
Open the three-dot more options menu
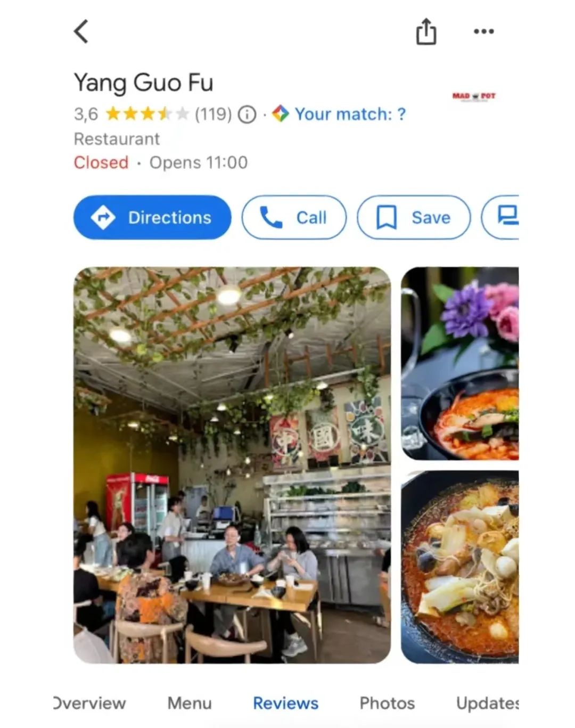tap(484, 31)
